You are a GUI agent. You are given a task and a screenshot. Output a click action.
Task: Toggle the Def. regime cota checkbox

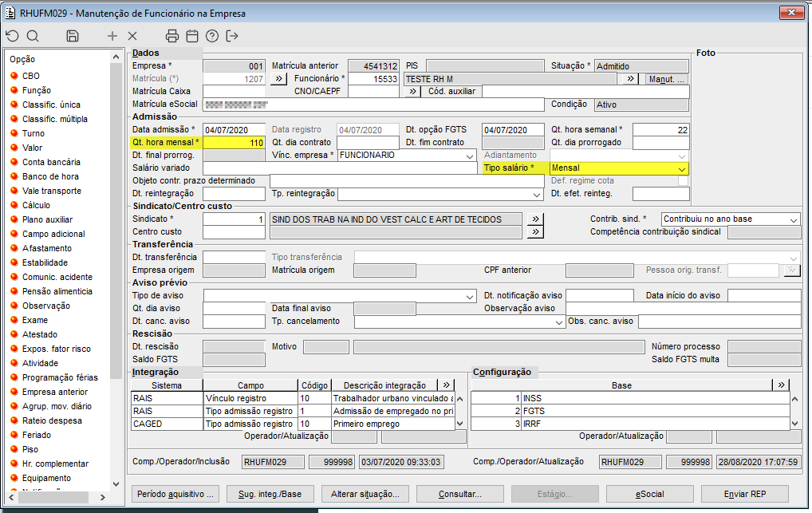pyautogui.click(x=683, y=181)
